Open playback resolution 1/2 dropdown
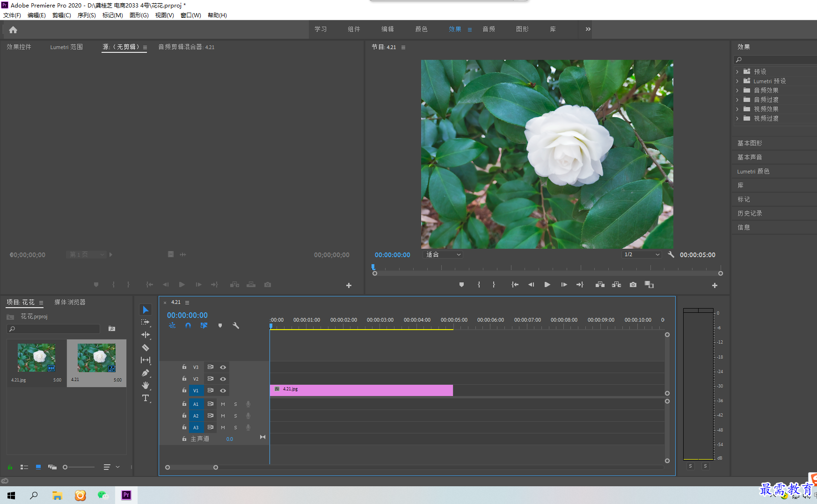817x504 pixels. 642,255
